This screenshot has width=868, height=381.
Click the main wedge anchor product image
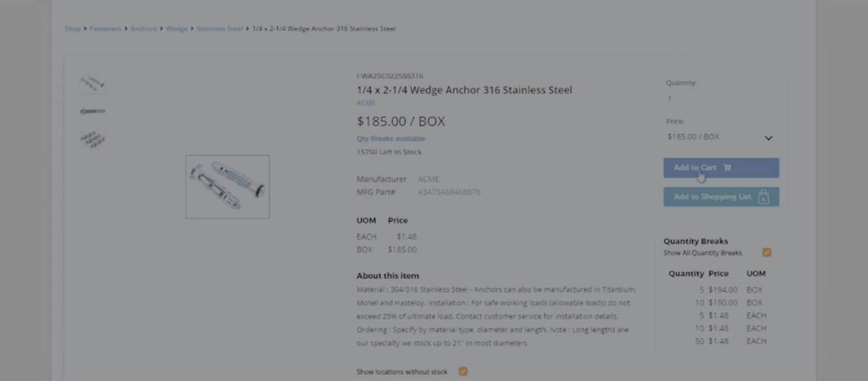pyautogui.click(x=228, y=187)
